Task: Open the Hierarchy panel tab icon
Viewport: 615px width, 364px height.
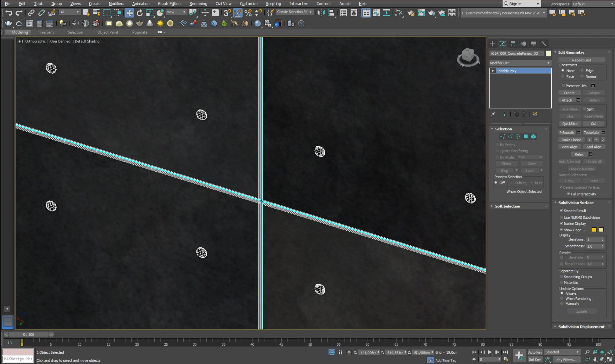Action: pos(513,44)
